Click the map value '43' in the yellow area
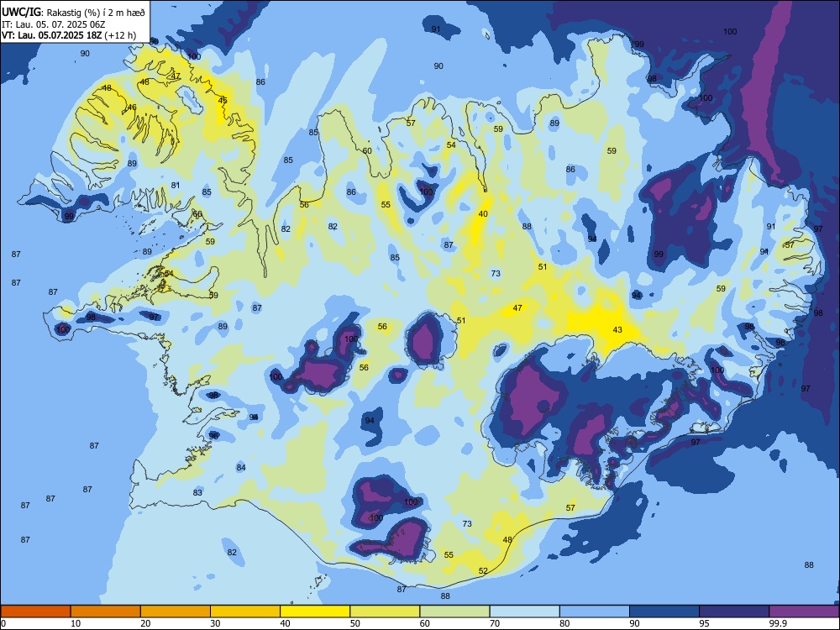Screen dimensions: 840x630 tap(617, 329)
